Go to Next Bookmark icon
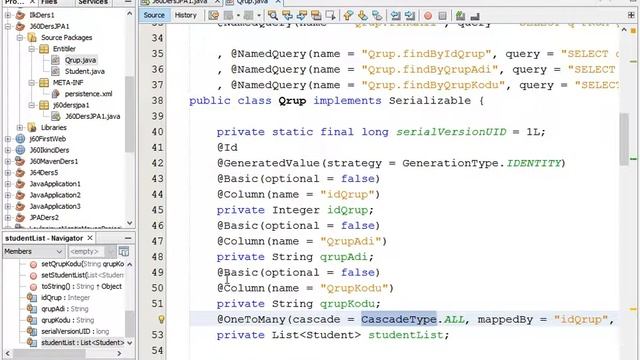This screenshot has width=640, height=360. (x=362, y=16)
